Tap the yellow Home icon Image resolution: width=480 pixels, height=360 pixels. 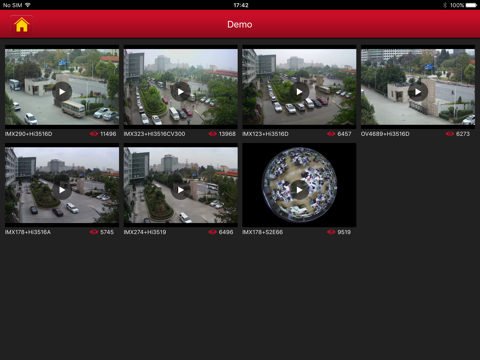(22, 25)
